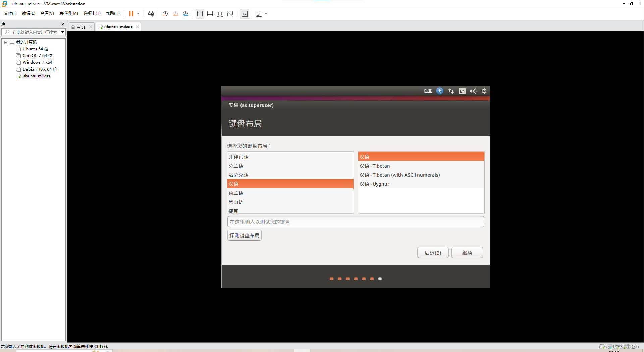The height and width of the screenshot is (352, 644).
Task: Open the library search dropdown arrow
Action: 63,32
